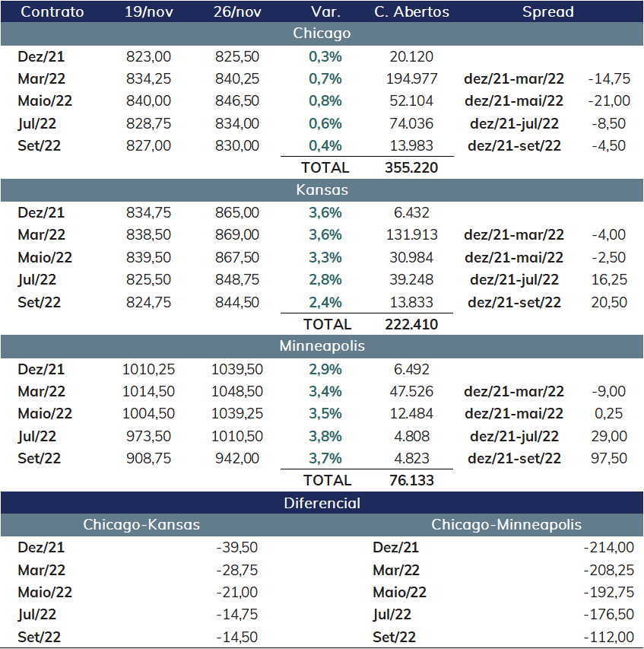Image resolution: width=644 pixels, height=649 pixels.
Task: Click Minneapolis total value 76.133
Action: (411, 481)
